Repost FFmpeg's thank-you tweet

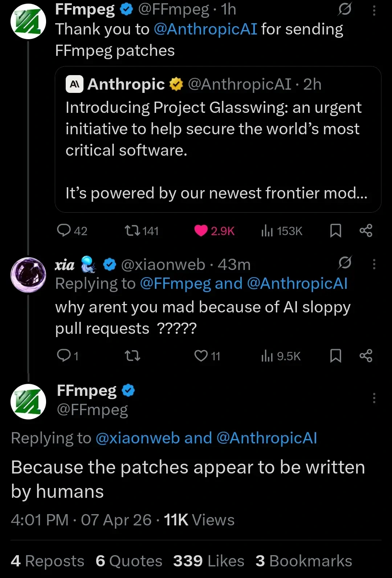tap(132, 230)
